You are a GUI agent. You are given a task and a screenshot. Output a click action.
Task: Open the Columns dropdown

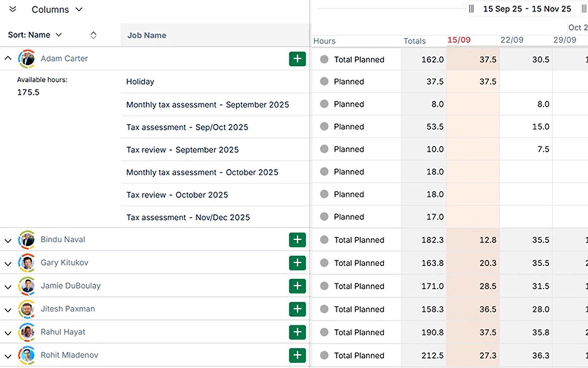(x=57, y=10)
